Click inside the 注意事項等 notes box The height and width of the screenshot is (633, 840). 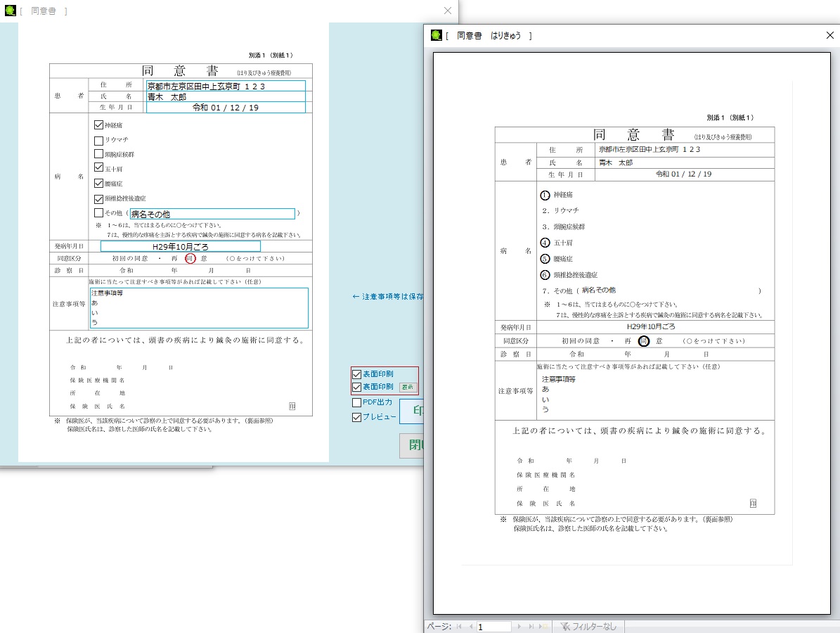coord(199,307)
